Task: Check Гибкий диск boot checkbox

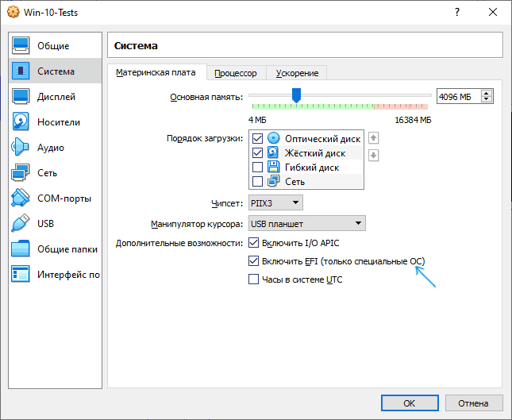Action: (257, 167)
